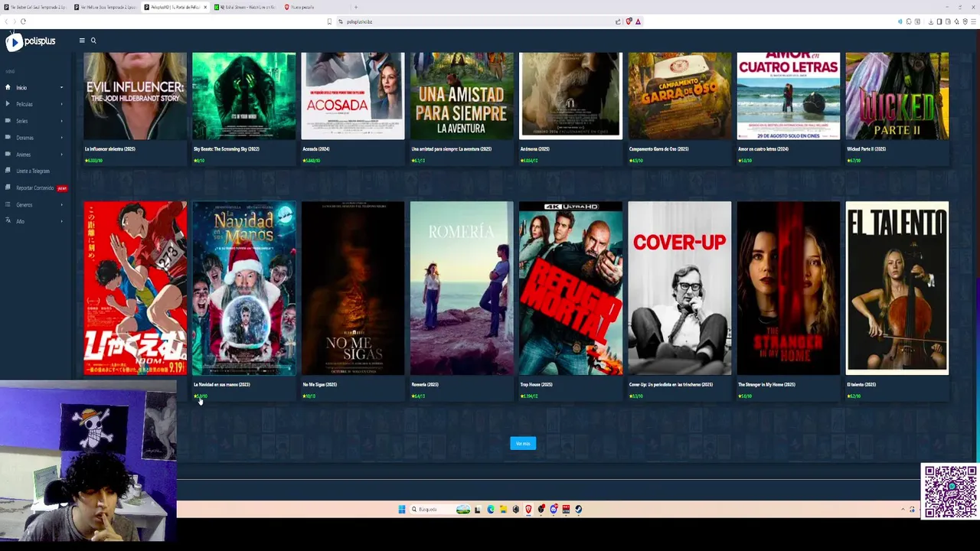Image resolution: width=980 pixels, height=551 pixels.
Task: Expand the Películas submenu arrow
Action: (x=61, y=104)
